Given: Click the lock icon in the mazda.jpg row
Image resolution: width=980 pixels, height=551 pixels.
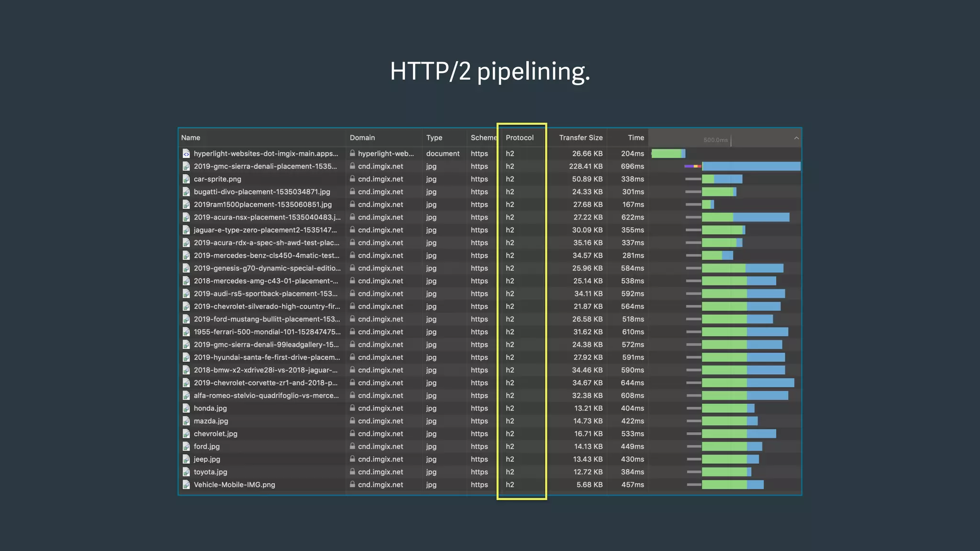Looking at the screenshot, I should tap(352, 420).
